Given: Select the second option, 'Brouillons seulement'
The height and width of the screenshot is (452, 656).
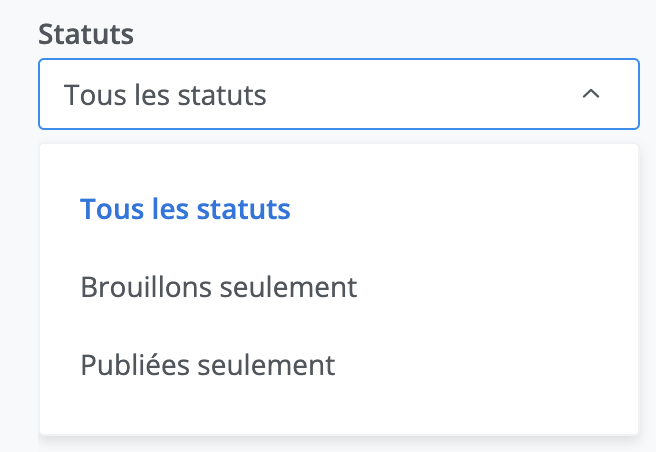Looking at the screenshot, I should point(218,288).
